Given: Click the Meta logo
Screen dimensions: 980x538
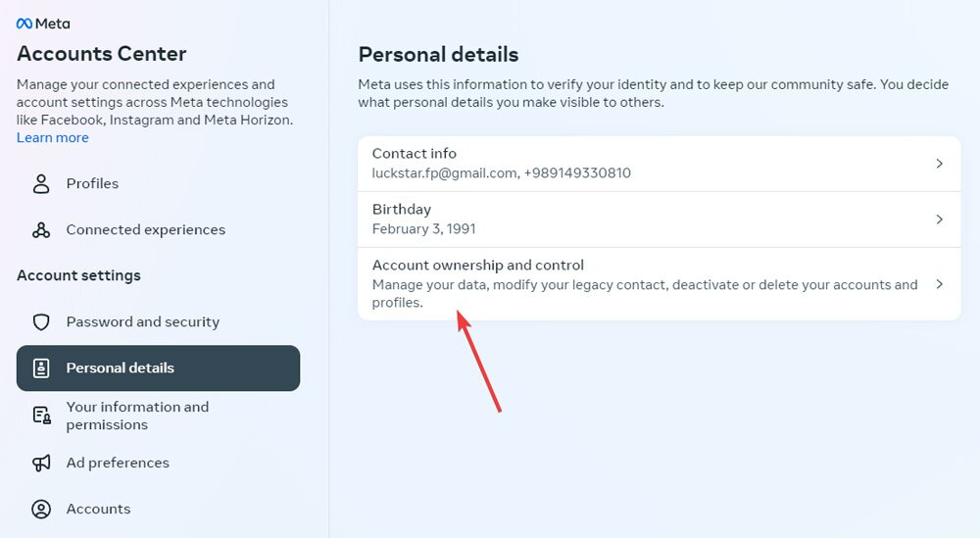Looking at the screenshot, I should [43, 24].
